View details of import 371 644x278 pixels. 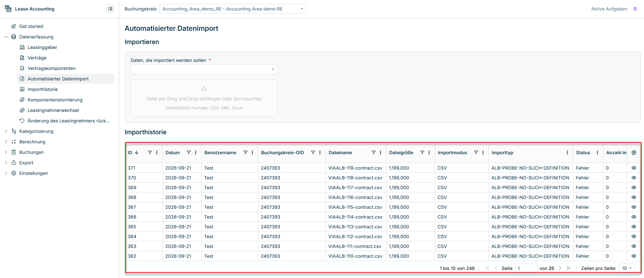point(634,168)
